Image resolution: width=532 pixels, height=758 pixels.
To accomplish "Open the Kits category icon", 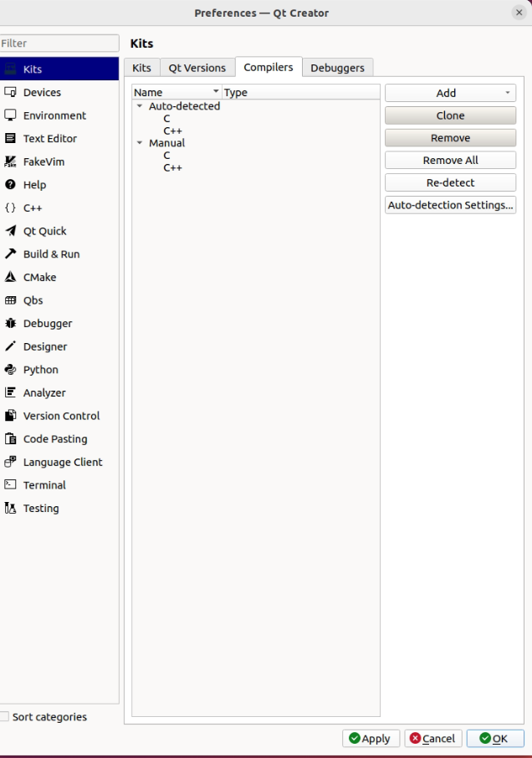I will point(10,69).
